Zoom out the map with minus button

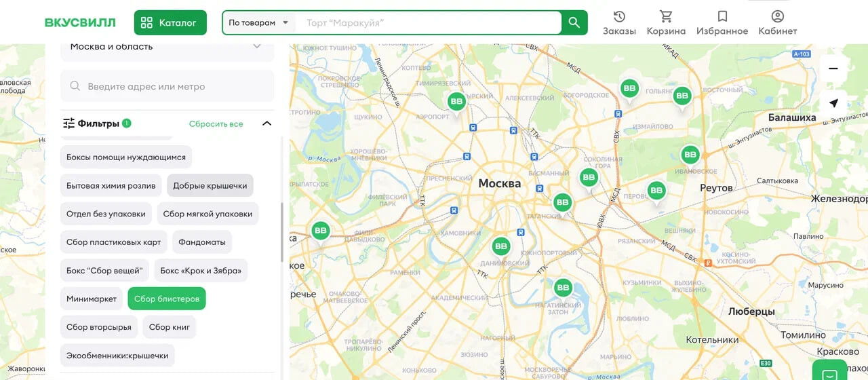click(x=833, y=69)
